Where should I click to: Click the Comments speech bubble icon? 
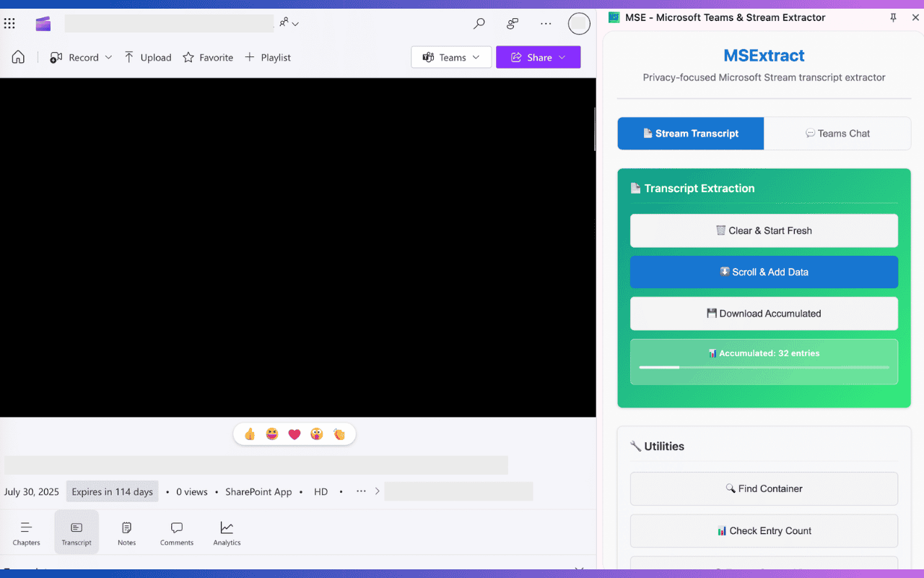tap(176, 527)
